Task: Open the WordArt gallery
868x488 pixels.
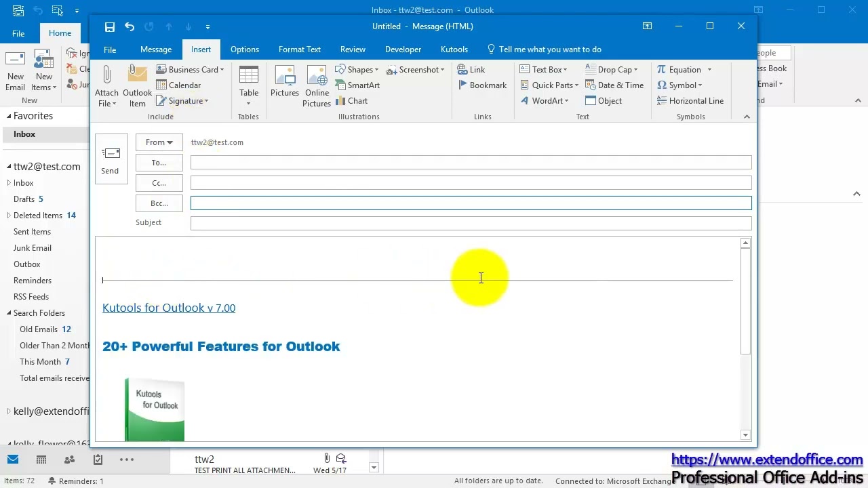Action: coord(545,101)
